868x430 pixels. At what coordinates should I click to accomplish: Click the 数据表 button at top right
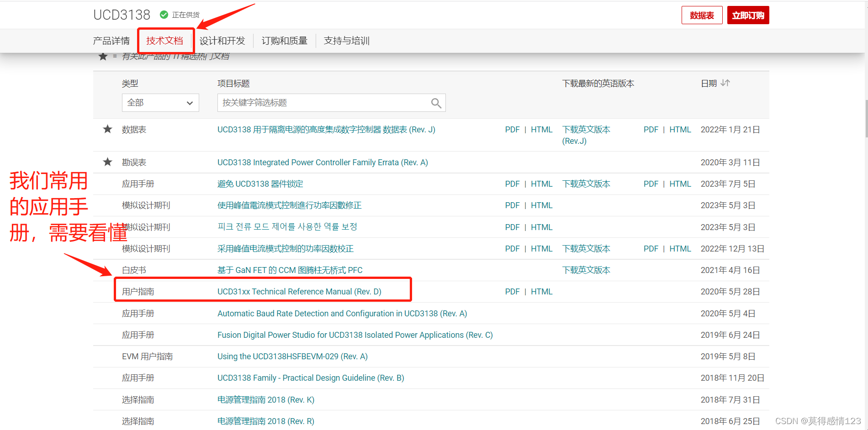(702, 15)
